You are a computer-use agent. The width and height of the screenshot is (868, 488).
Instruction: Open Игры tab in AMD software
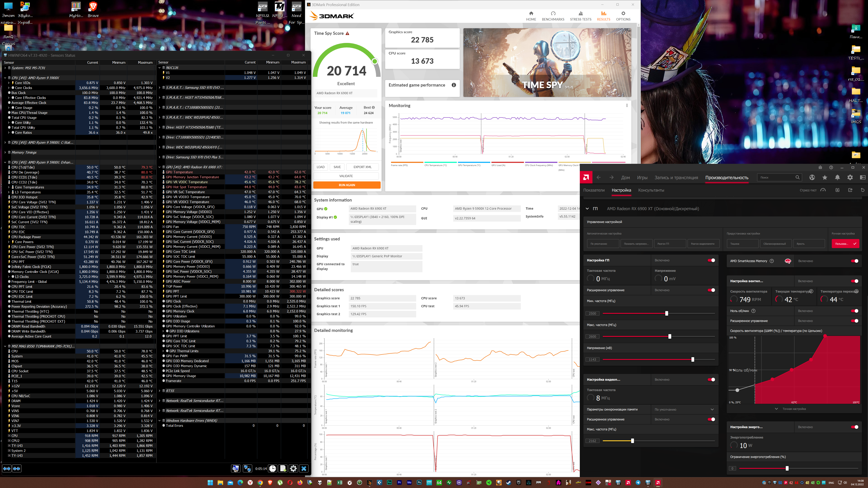pos(642,178)
